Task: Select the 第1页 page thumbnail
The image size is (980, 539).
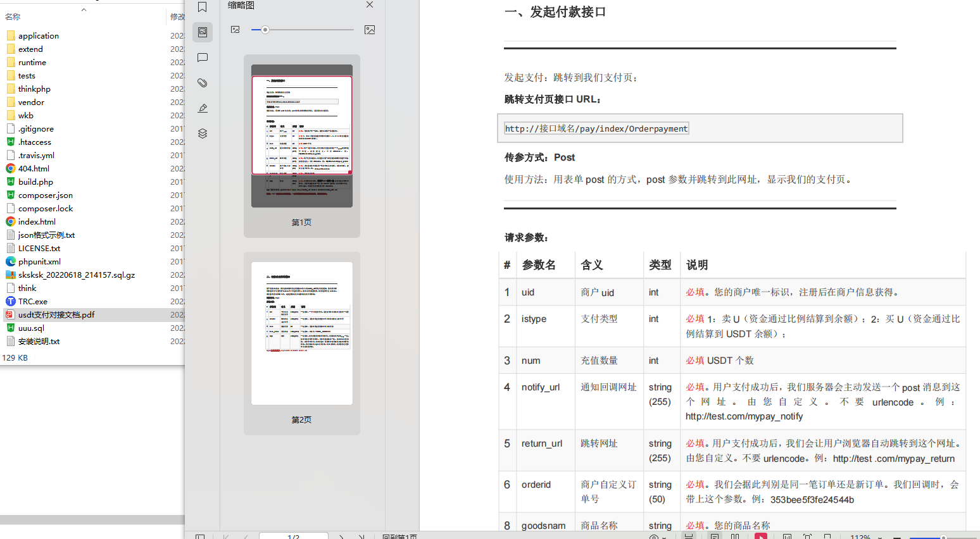Action: [302, 135]
